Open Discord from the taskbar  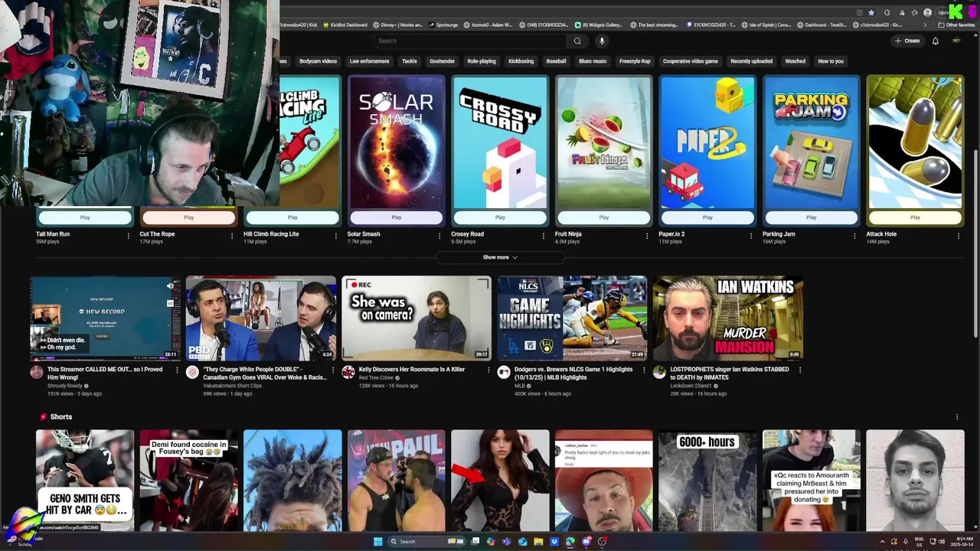coord(586,542)
